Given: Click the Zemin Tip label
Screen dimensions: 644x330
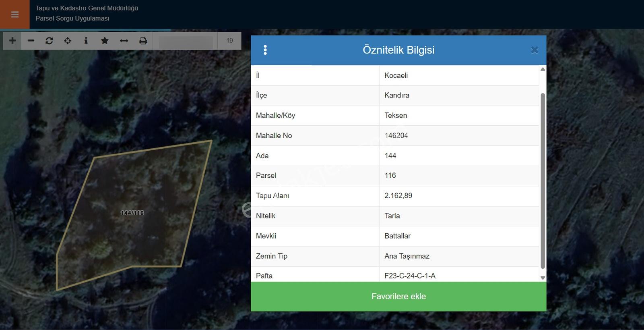Looking at the screenshot, I should point(272,256).
